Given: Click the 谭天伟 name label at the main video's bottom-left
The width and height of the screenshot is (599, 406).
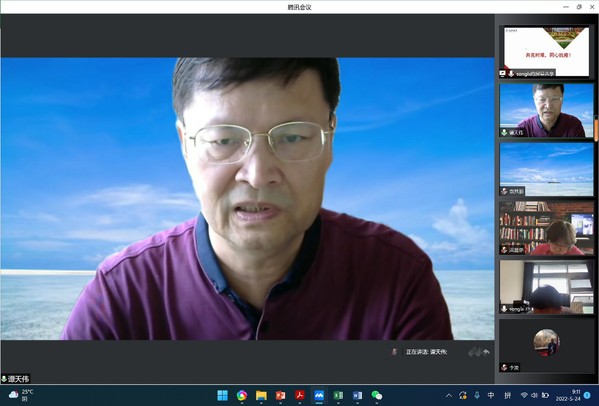Looking at the screenshot, I should coord(15,379).
